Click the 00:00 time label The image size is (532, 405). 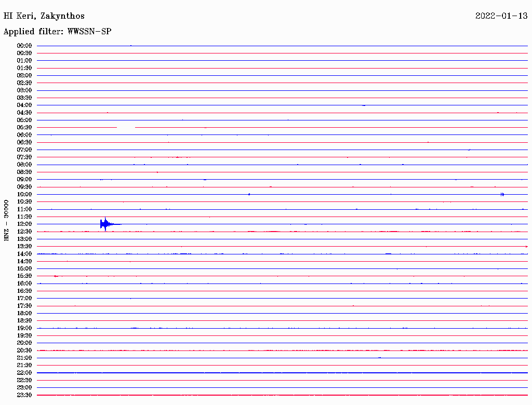point(24,46)
